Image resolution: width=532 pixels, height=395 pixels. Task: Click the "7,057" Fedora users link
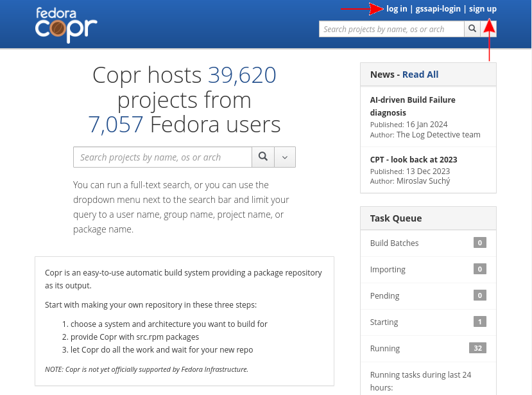(116, 124)
